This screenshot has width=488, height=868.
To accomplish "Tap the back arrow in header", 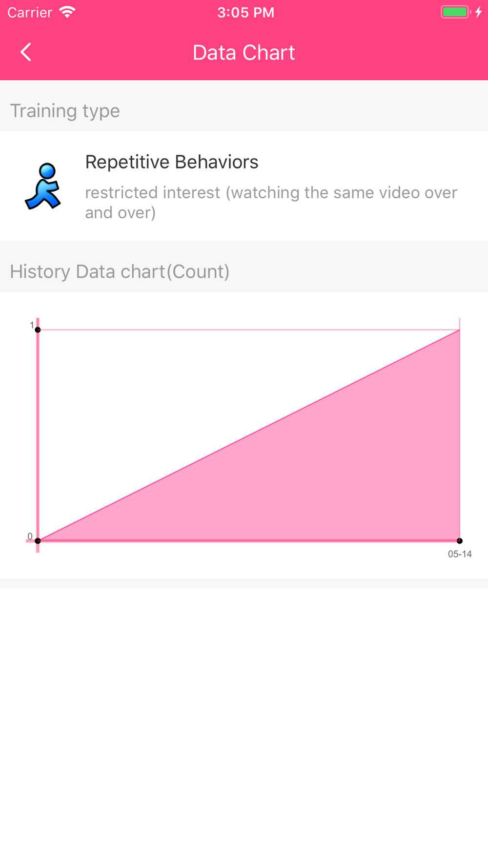I will click(26, 52).
